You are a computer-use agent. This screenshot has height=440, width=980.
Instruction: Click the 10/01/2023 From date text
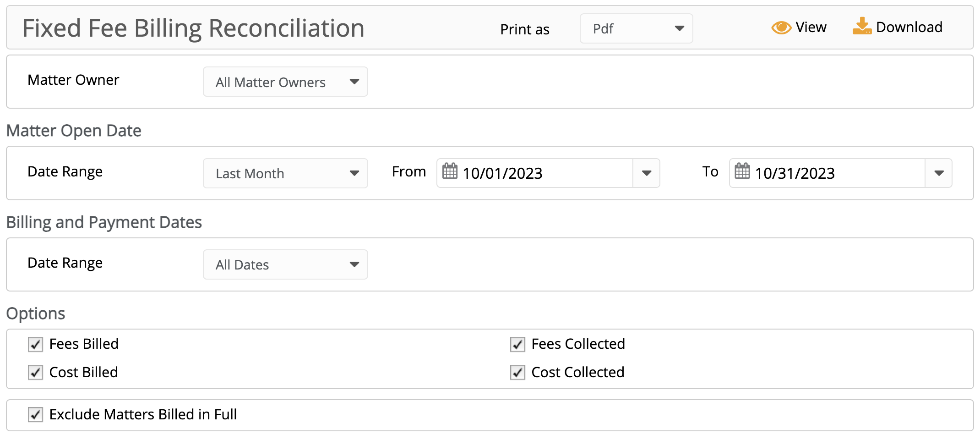(x=502, y=173)
